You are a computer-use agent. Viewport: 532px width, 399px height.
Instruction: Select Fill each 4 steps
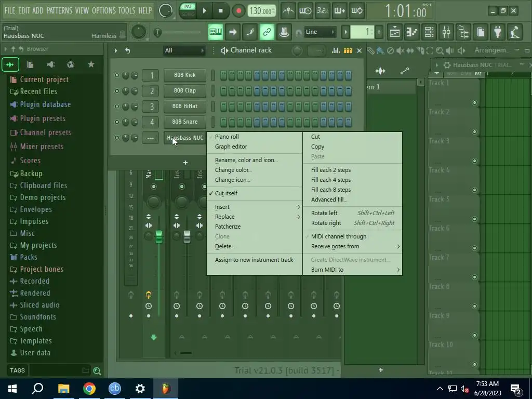pos(331,180)
